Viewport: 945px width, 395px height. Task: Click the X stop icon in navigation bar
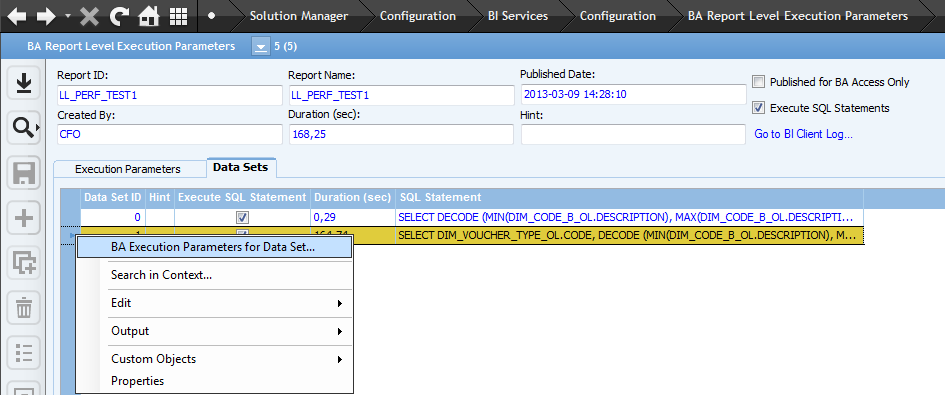click(x=89, y=16)
